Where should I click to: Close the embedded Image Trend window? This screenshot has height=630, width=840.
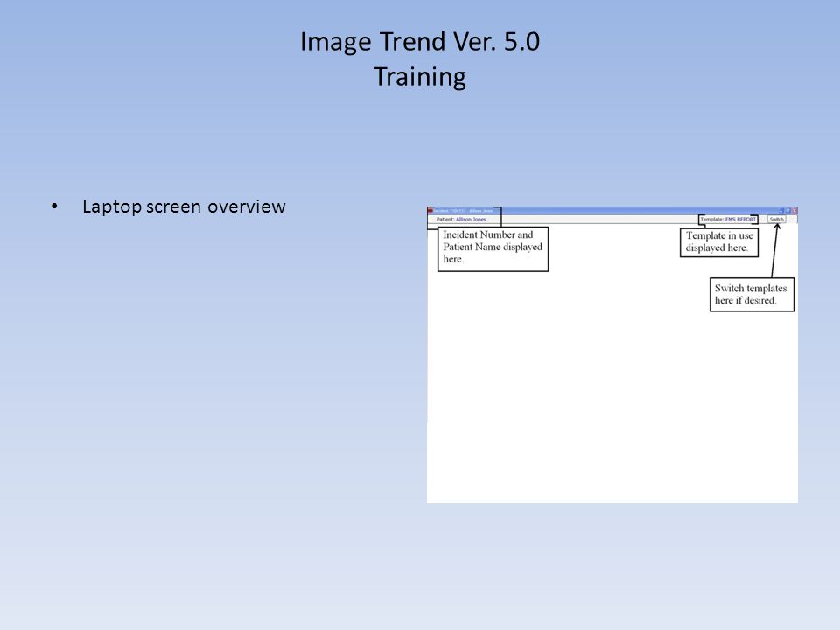click(795, 211)
